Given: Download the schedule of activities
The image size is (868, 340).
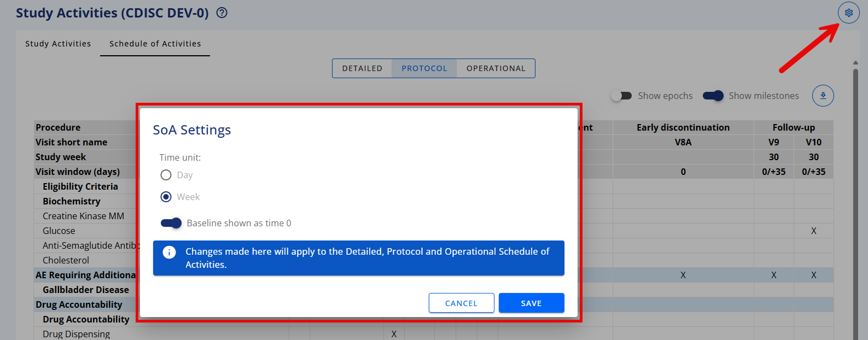Looking at the screenshot, I should point(823,96).
